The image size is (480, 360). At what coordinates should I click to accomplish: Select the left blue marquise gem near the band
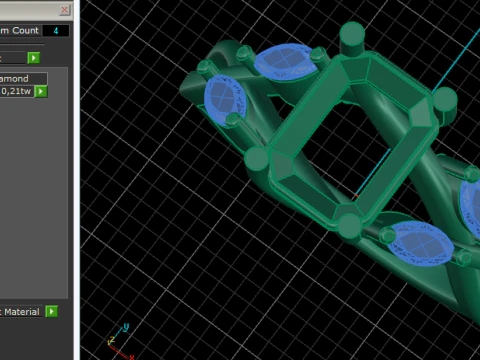(225, 100)
